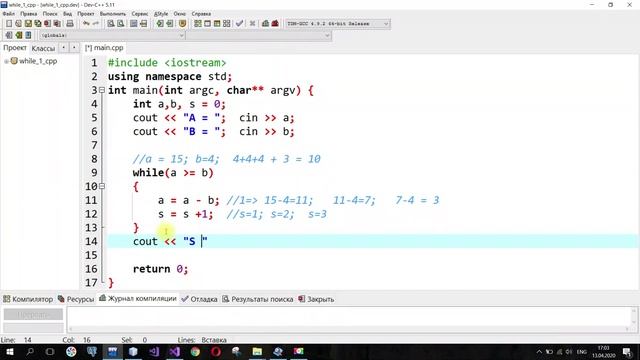640x360 pixels.
Task: Click '#include <iostream>' on line 1
Action: [x=167, y=63]
